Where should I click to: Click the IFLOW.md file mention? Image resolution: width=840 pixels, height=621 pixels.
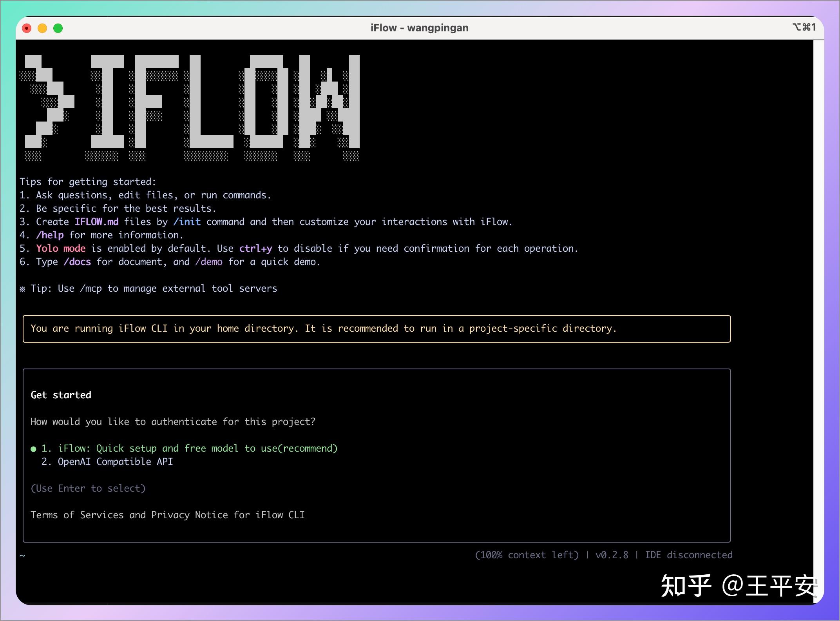97,222
